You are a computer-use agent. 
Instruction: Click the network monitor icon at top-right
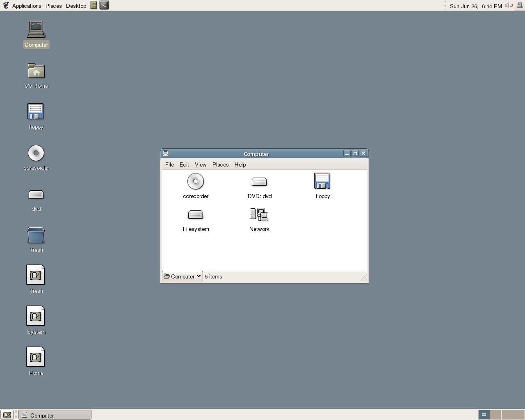point(520,5)
